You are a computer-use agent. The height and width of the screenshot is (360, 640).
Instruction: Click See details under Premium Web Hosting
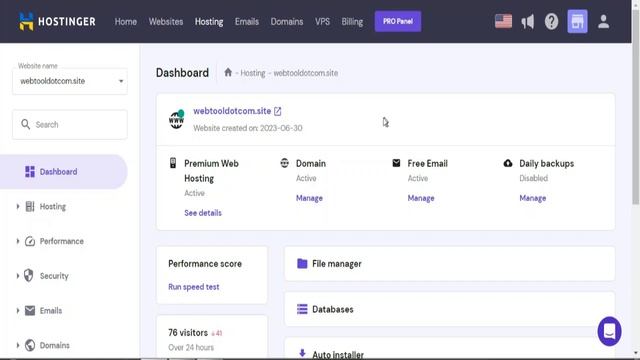click(x=203, y=213)
